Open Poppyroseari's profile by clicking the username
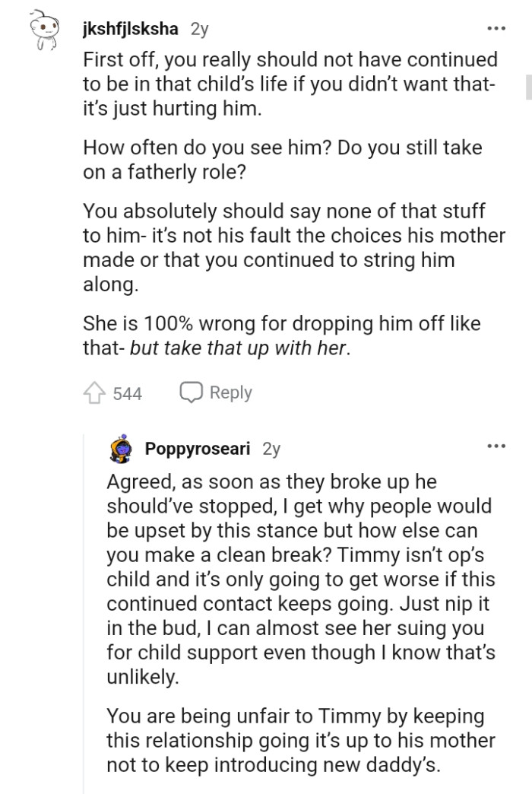This screenshot has height=794, width=532. [x=198, y=449]
